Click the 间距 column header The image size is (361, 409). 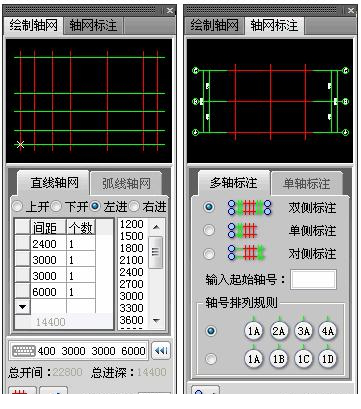[x=48, y=227]
